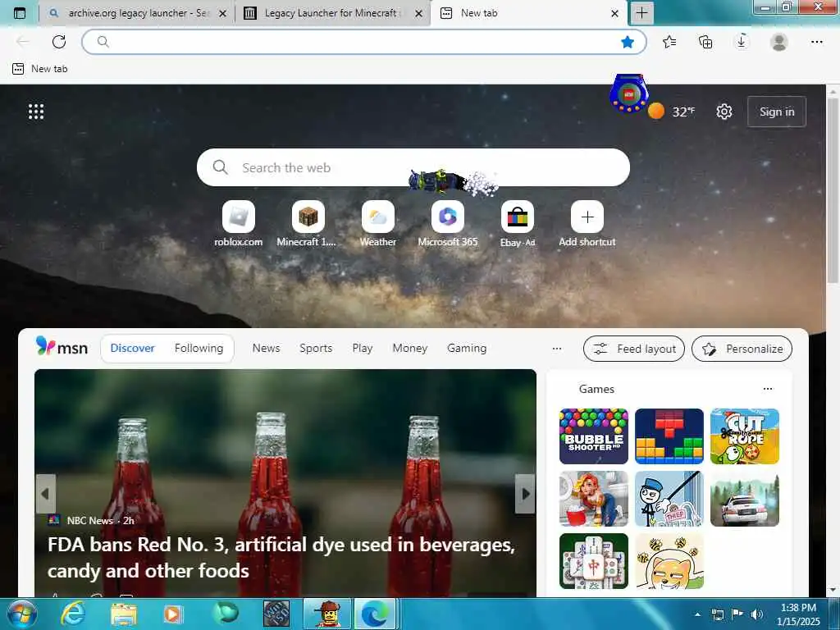
Task: Open Windows Media Player taskbar icon
Action: point(172,614)
